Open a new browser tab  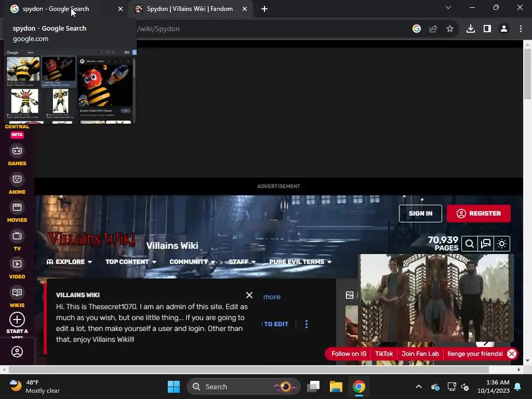(x=264, y=9)
